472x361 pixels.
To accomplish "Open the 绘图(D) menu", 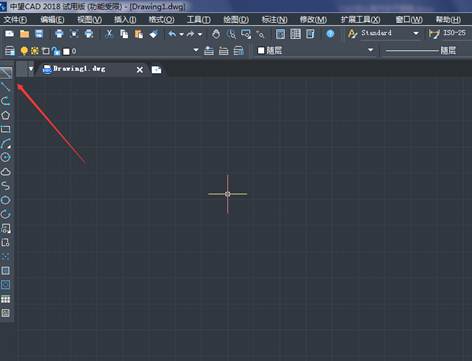I will [236, 20].
